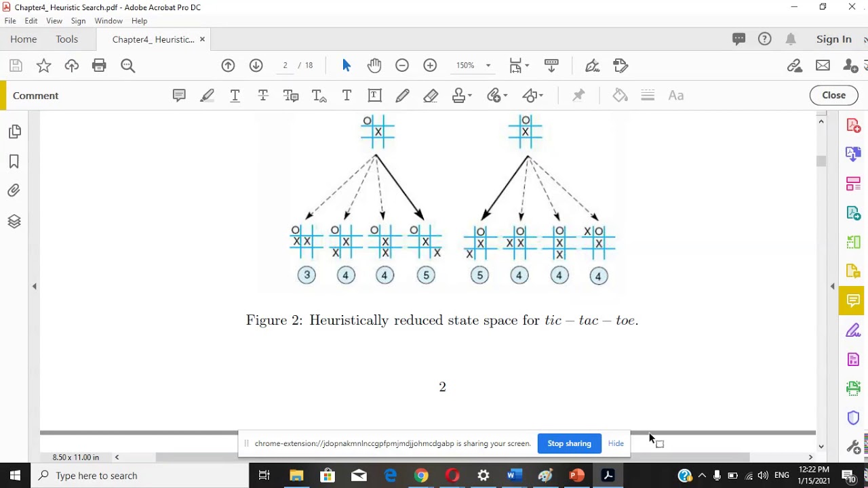Image resolution: width=868 pixels, height=488 pixels.
Task: Click the Sign with pen tool icon
Action: click(592, 66)
